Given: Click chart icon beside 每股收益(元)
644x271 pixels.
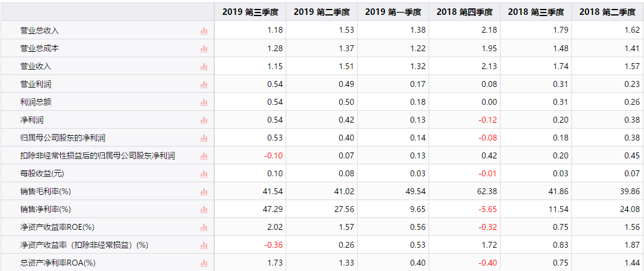Looking at the screenshot, I should coord(204,173).
